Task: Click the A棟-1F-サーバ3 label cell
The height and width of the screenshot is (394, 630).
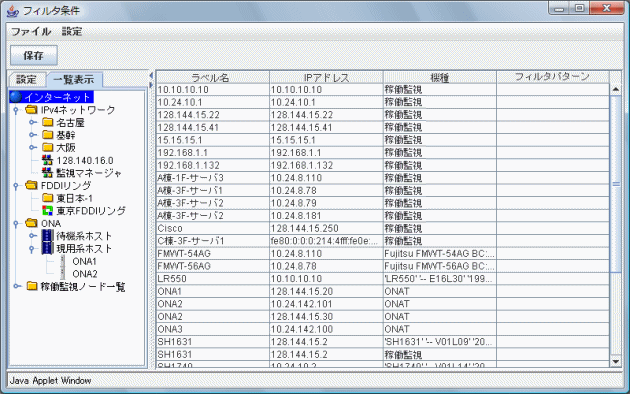Action: tap(213, 178)
